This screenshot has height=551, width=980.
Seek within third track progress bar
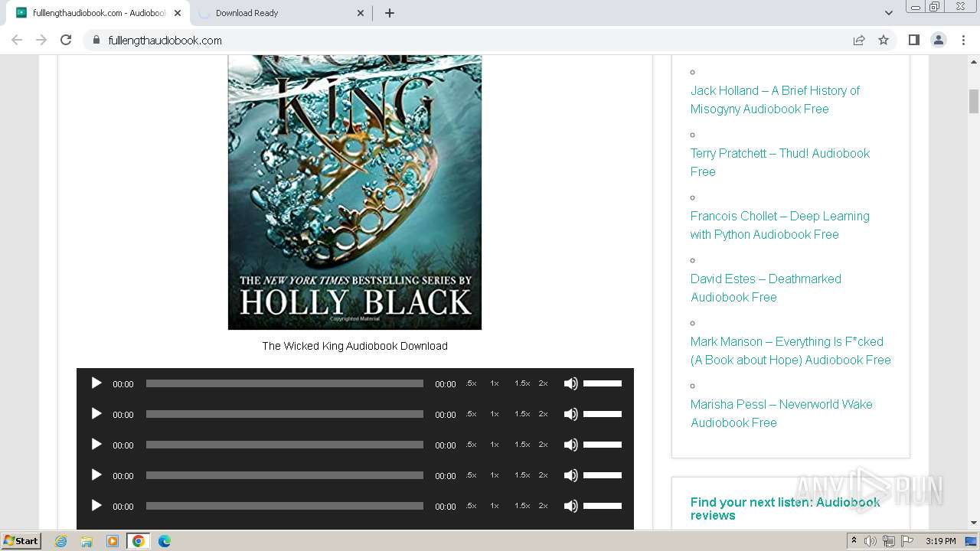285,445
